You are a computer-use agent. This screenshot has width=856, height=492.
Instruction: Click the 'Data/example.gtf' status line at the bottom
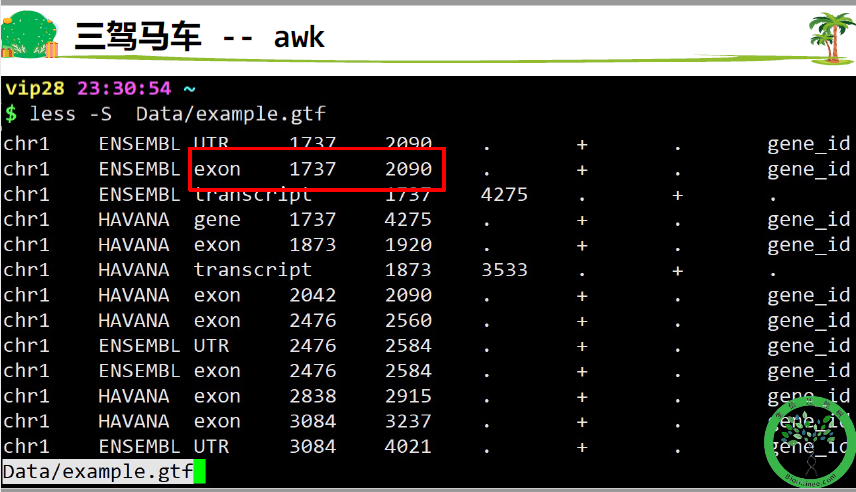coord(98,471)
